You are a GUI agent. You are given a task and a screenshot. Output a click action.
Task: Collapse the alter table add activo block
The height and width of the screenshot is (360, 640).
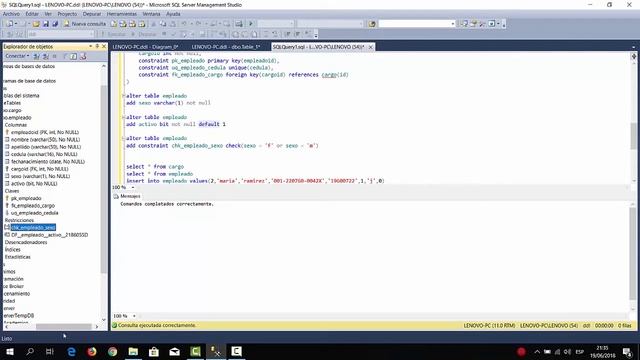(123, 117)
